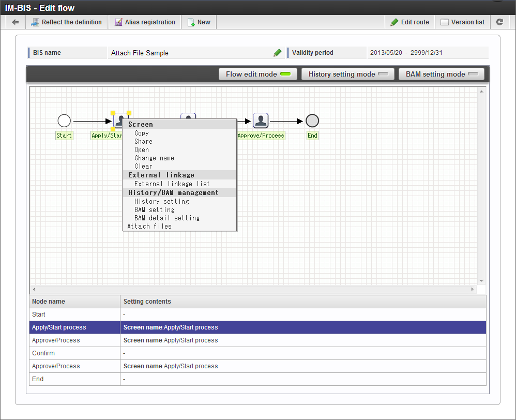The image size is (516, 420).
Task: Click the back arrow icon in toolbar
Action: 15,22
